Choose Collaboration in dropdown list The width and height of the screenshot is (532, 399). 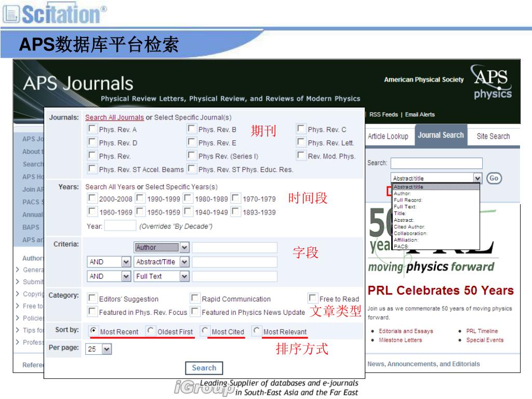tap(436, 233)
